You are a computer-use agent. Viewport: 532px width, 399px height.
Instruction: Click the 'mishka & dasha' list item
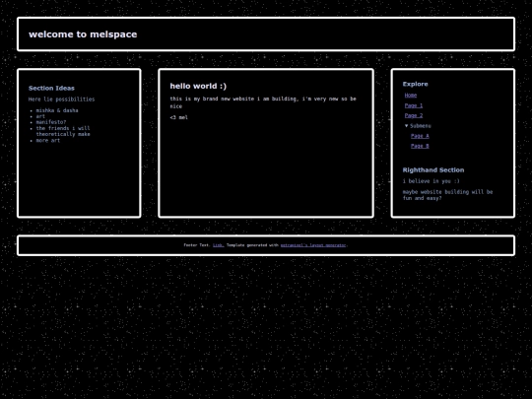pos(57,110)
